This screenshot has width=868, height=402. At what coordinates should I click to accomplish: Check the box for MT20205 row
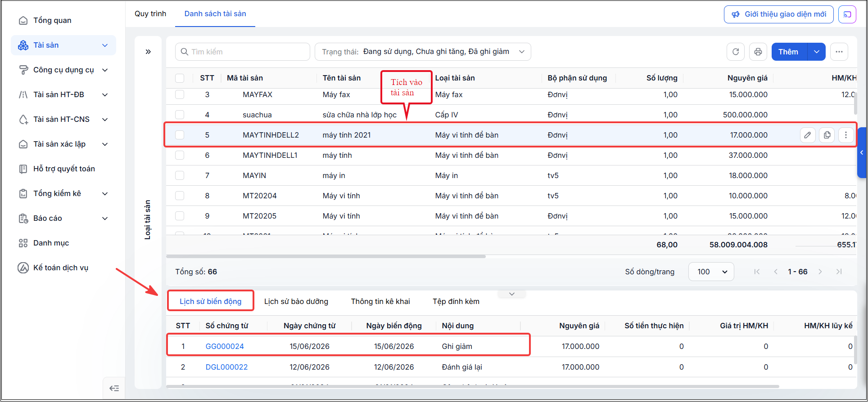coord(180,216)
